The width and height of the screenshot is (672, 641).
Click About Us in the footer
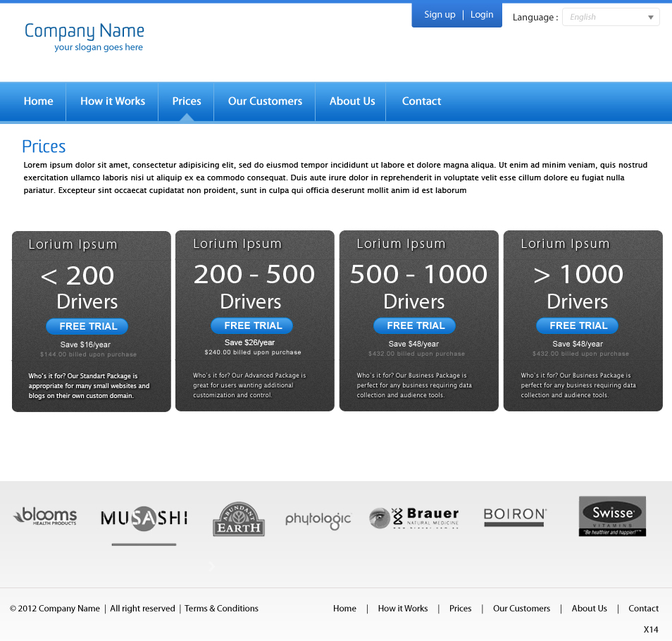click(590, 609)
